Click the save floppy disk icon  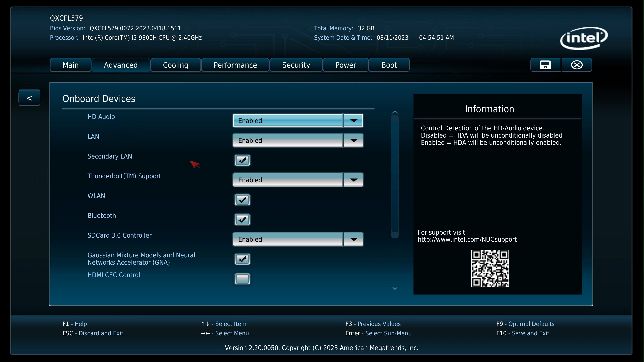pyautogui.click(x=545, y=65)
